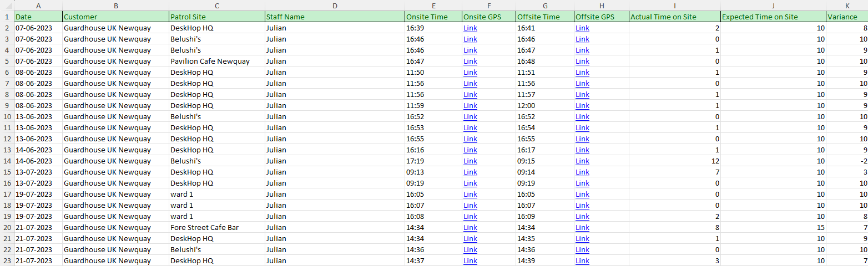Select actual time value 7 in row 15
868x266 pixels.
point(675,172)
